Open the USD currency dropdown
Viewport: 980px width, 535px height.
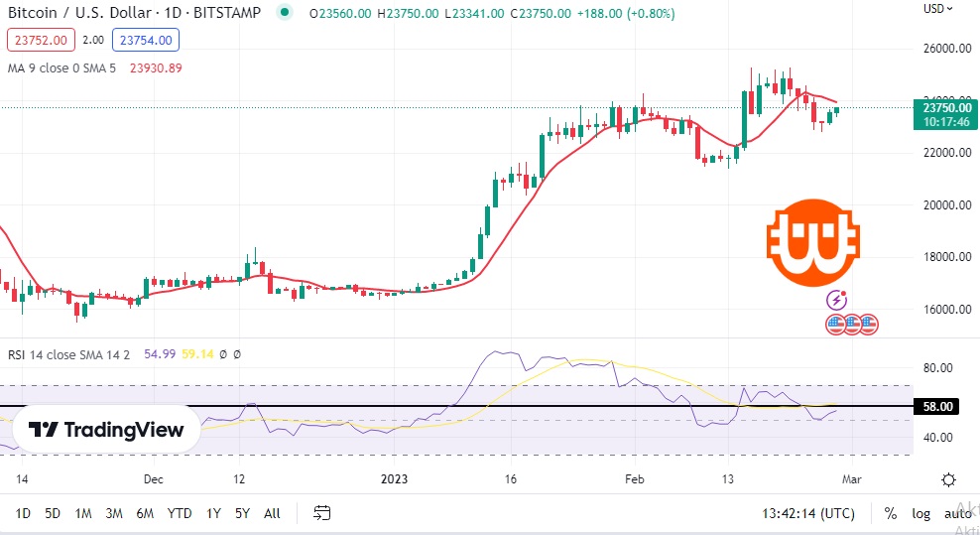tap(938, 9)
